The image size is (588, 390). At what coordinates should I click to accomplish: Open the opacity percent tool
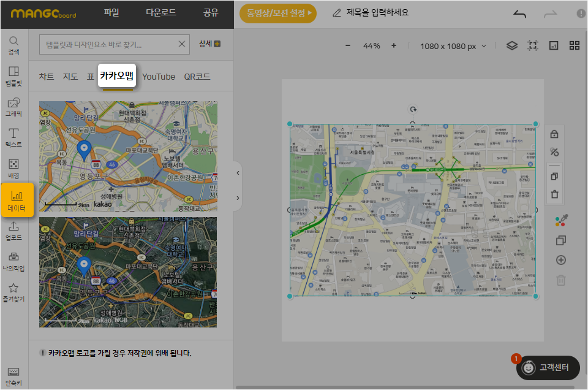click(x=554, y=152)
